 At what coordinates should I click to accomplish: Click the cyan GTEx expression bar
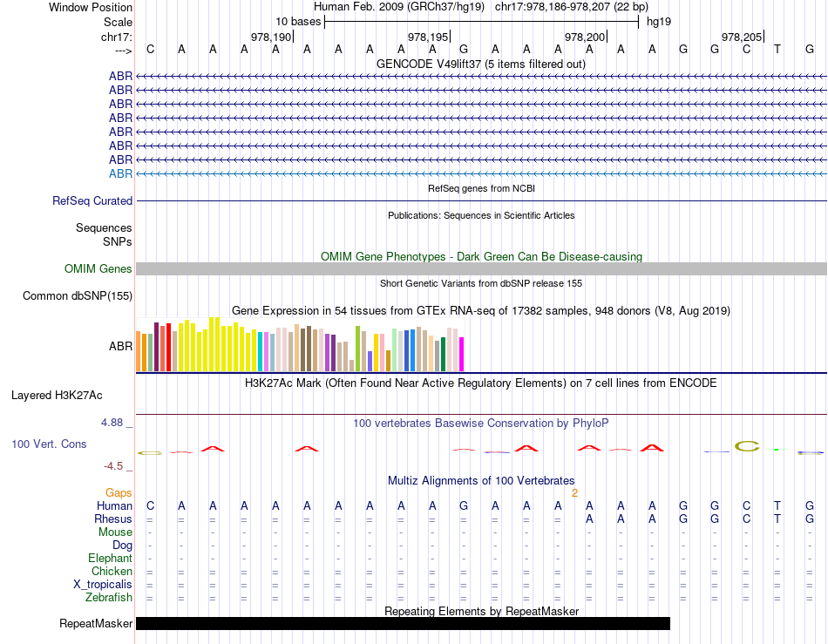coord(261,351)
